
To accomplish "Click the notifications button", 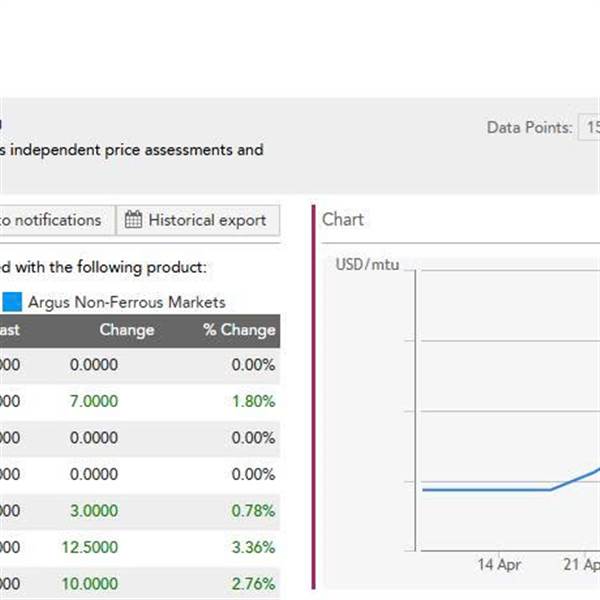I will (55, 220).
